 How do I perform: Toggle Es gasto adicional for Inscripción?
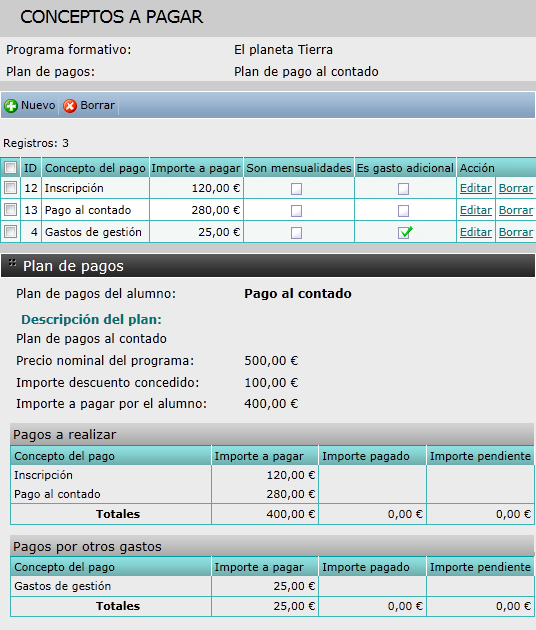(x=403, y=189)
